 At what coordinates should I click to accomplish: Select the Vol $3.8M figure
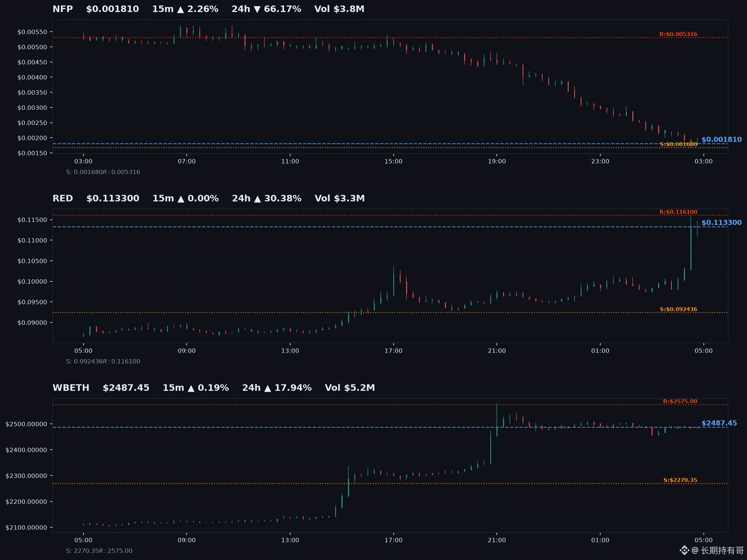click(339, 9)
